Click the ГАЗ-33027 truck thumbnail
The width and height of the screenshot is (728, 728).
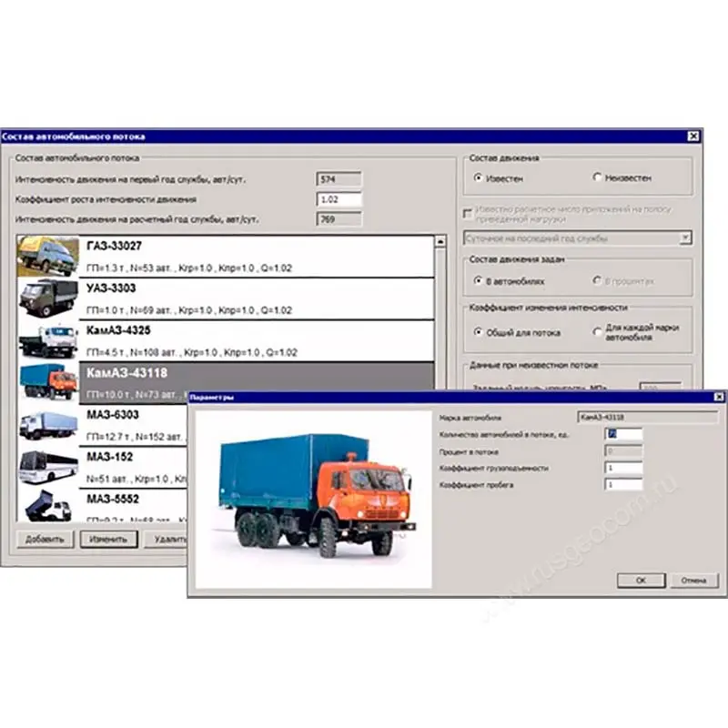pos(47,258)
